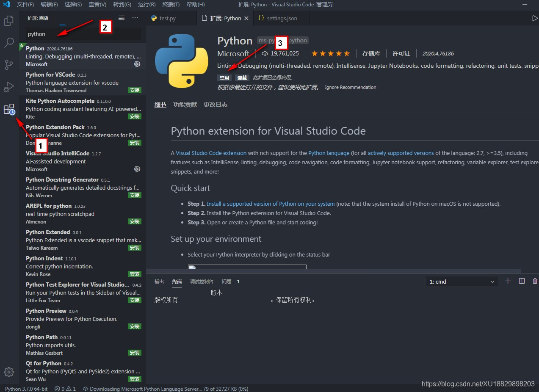Open the 查看(V) menu
The width and height of the screenshot is (539, 392).
tap(97, 4)
